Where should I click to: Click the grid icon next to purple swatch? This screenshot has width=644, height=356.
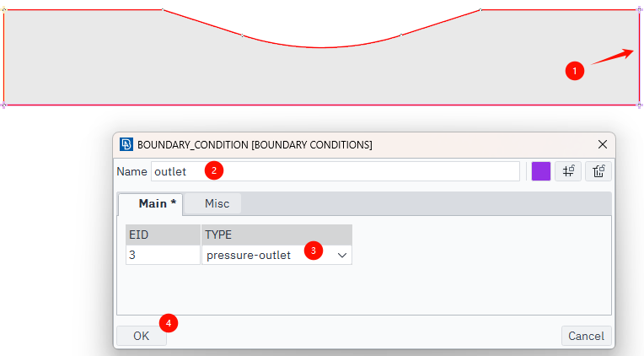[x=569, y=171]
